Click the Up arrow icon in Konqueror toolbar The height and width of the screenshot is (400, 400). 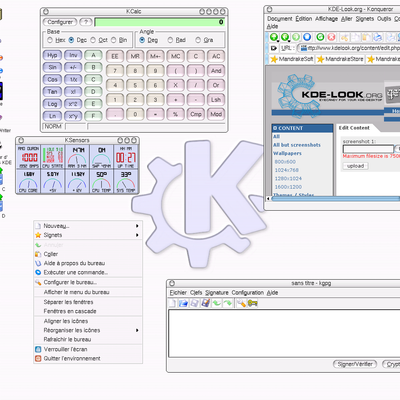pyautogui.click(x=274, y=37)
